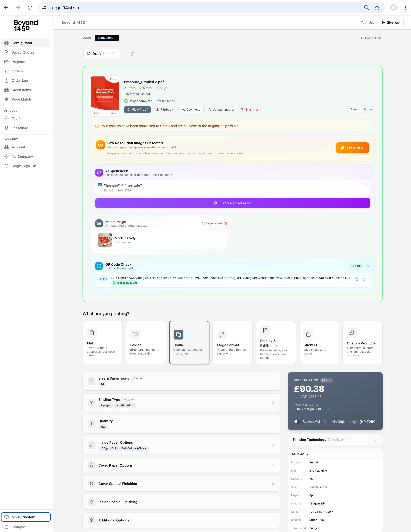Click the Binding Type layers icon
The image size is (411, 532).
point(92,403)
